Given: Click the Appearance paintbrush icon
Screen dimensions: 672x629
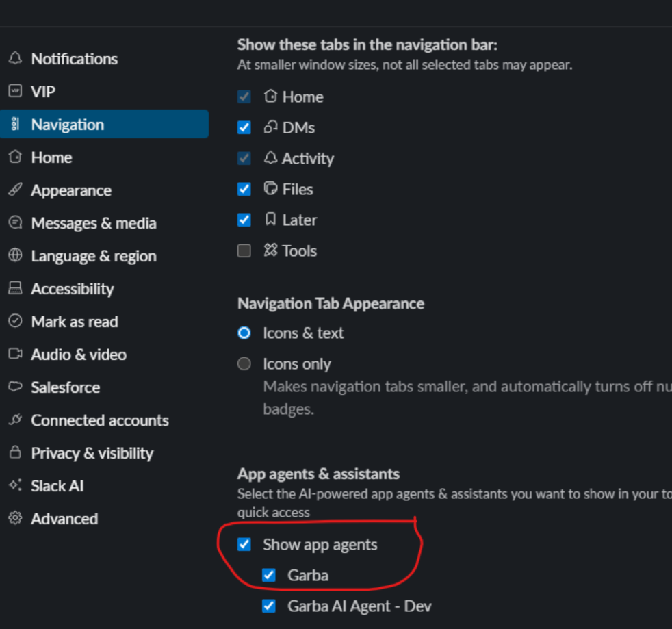Looking at the screenshot, I should tap(15, 190).
